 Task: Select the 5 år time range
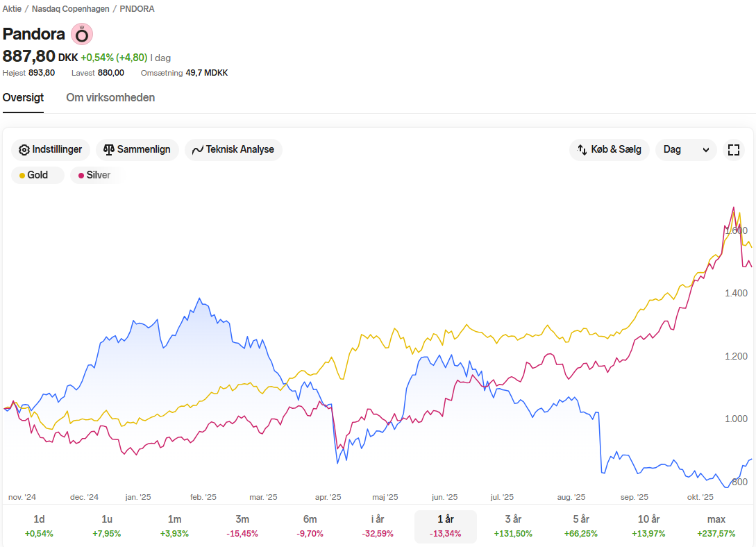581,526
